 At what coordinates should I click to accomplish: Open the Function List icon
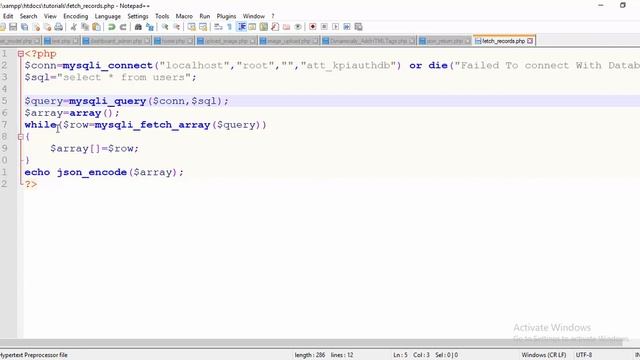275,27
